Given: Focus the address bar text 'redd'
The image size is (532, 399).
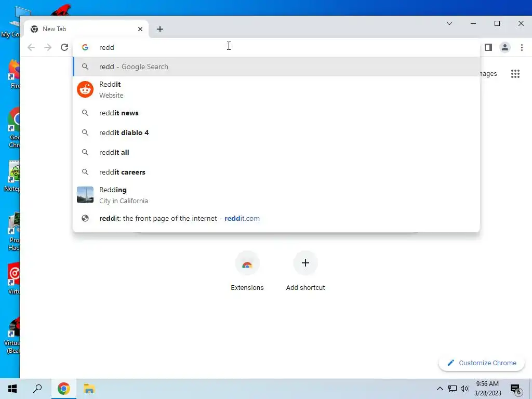Looking at the screenshot, I should [107, 47].
